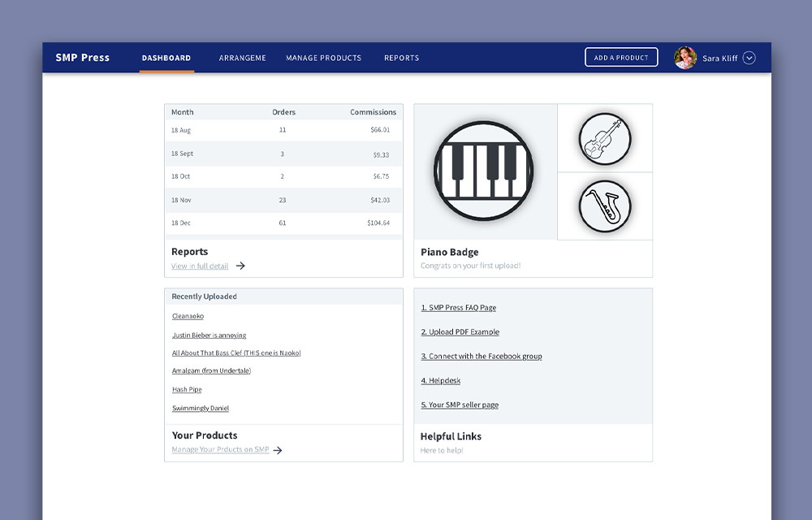Viewport: 812px width, 520px height.
Task: Click the Orders column header
Action: (x=283, y=112)
